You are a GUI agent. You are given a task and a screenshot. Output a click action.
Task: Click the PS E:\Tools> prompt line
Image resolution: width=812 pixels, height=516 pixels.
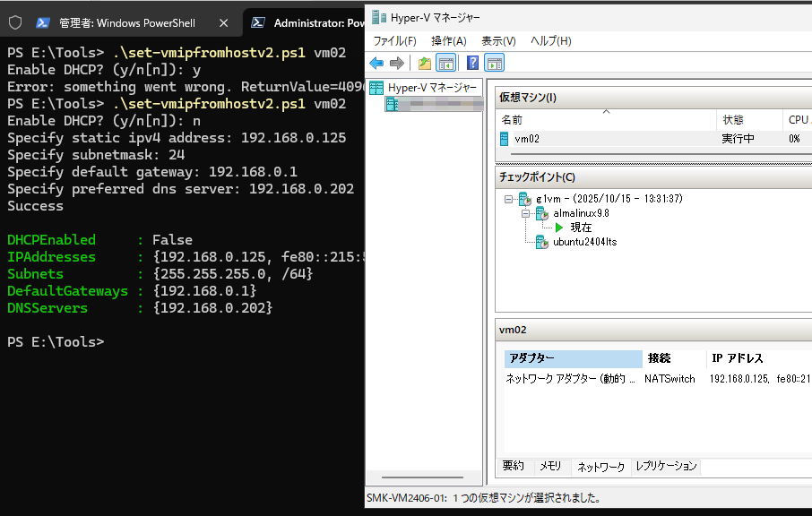point(56,342)
